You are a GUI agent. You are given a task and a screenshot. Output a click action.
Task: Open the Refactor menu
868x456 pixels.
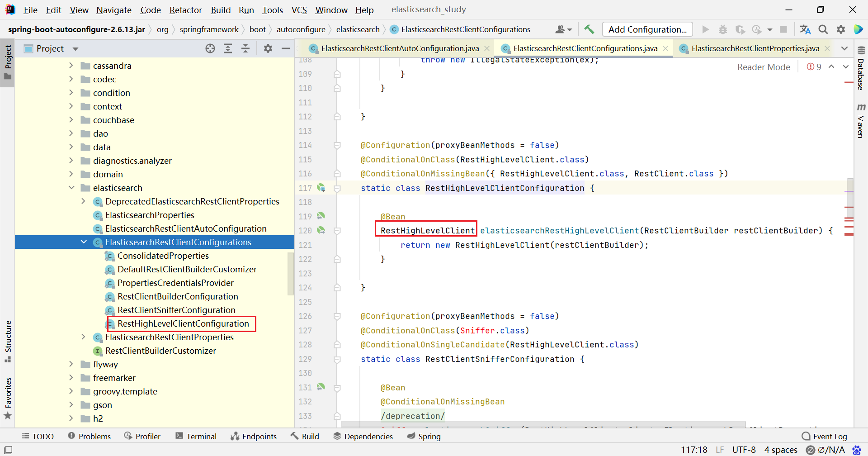click(x=185, y=10)
